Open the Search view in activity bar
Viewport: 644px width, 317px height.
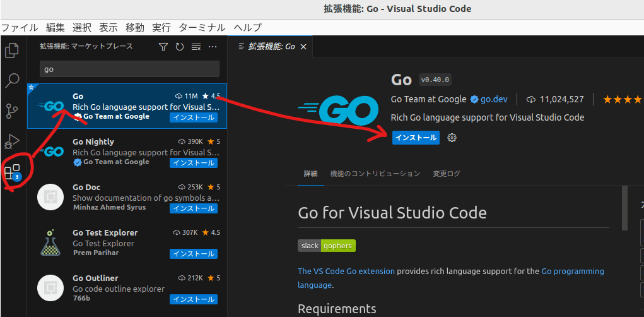click(x=12, y=81)
